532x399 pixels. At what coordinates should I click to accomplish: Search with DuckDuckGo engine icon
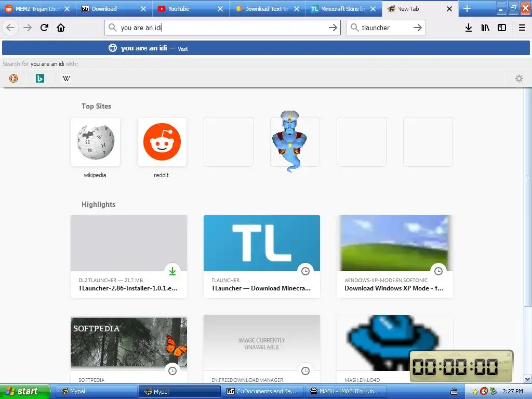click(13, 78)
